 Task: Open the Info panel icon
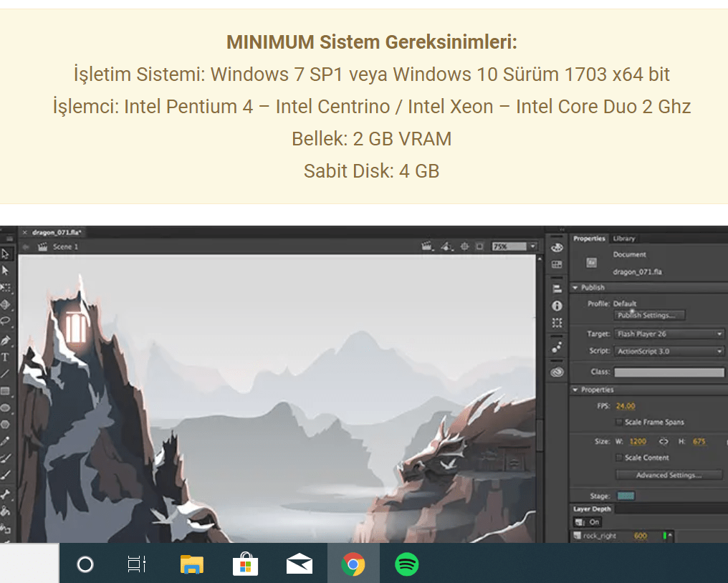557,306
